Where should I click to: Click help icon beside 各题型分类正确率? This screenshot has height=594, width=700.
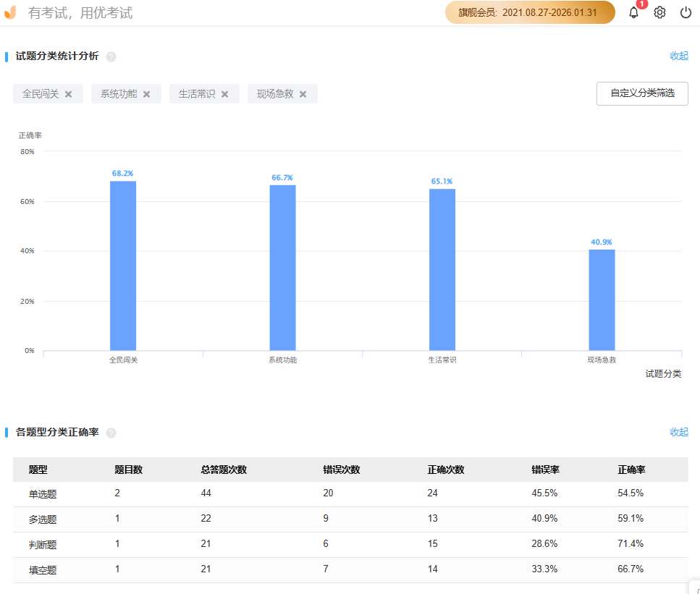pyautogui.click(x=111, y=433)
